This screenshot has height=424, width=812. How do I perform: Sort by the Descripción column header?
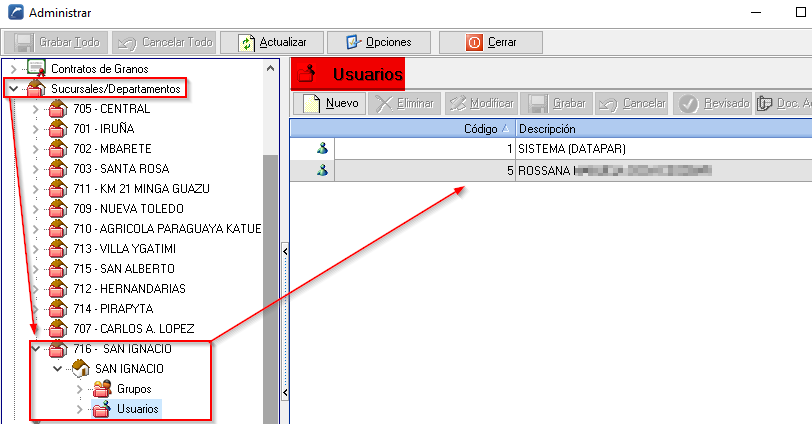664,128
